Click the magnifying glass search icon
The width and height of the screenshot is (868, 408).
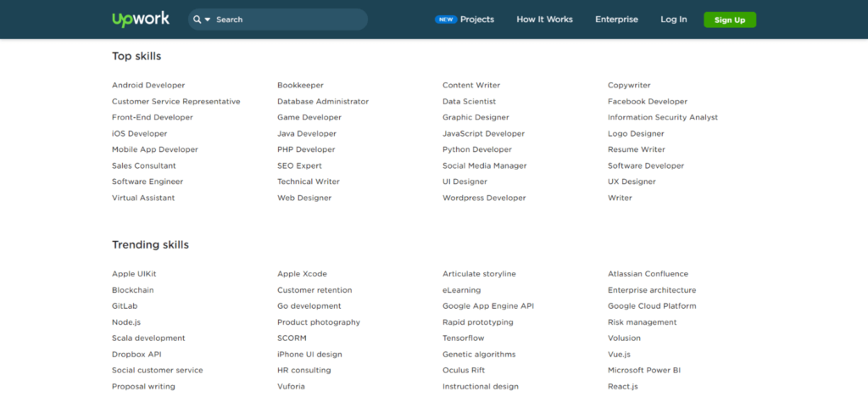point(198,20)
